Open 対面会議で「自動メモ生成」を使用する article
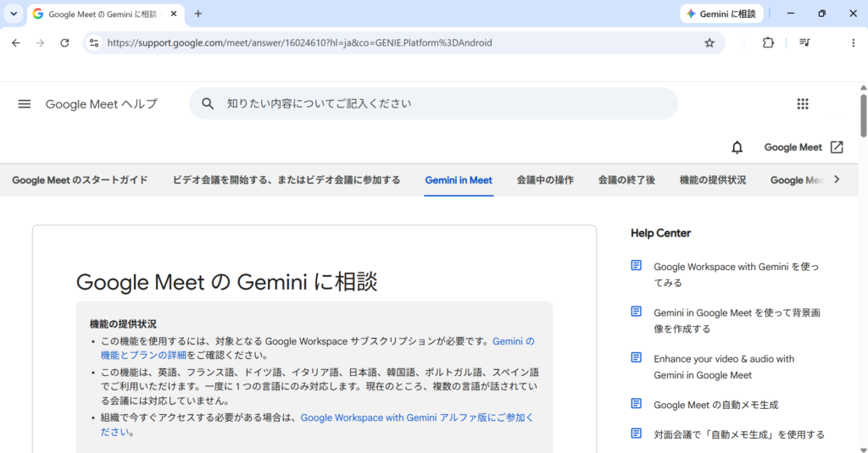Viewport: 868px width, 453px height. [x=739, y=434]
